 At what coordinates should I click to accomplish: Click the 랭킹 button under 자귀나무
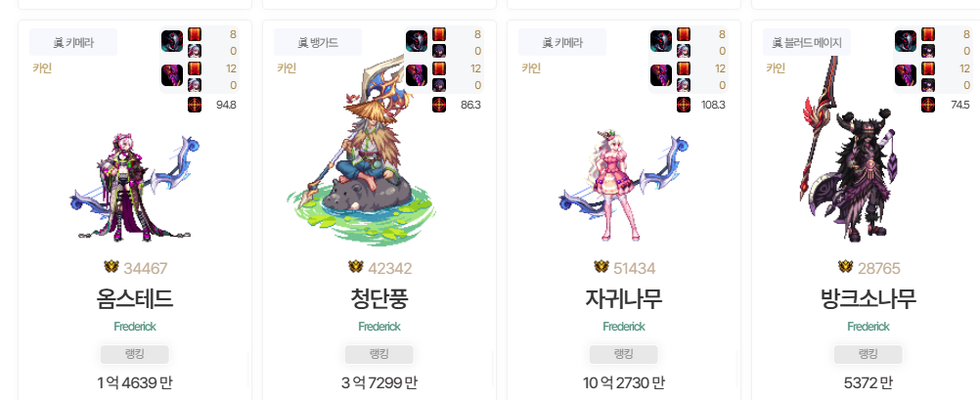tap(623, 354)
